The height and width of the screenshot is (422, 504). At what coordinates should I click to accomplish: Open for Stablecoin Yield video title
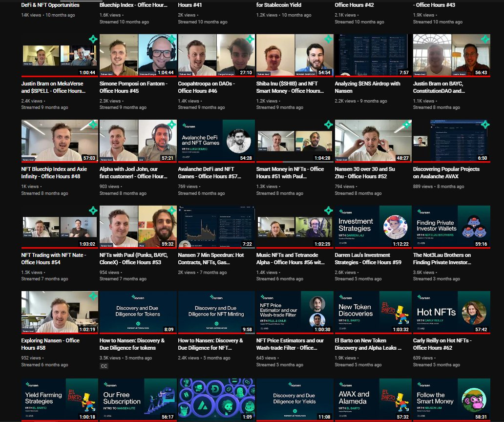coord(279,5)
